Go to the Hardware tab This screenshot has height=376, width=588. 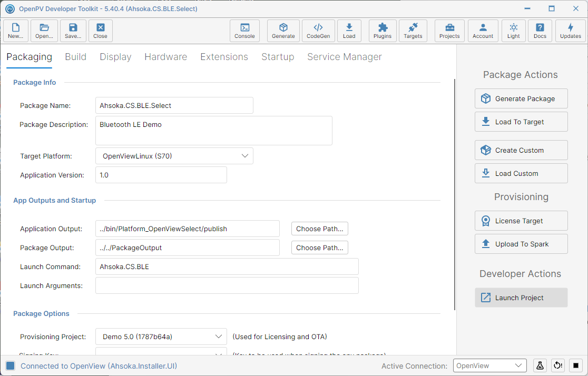(x=166, y=56)
